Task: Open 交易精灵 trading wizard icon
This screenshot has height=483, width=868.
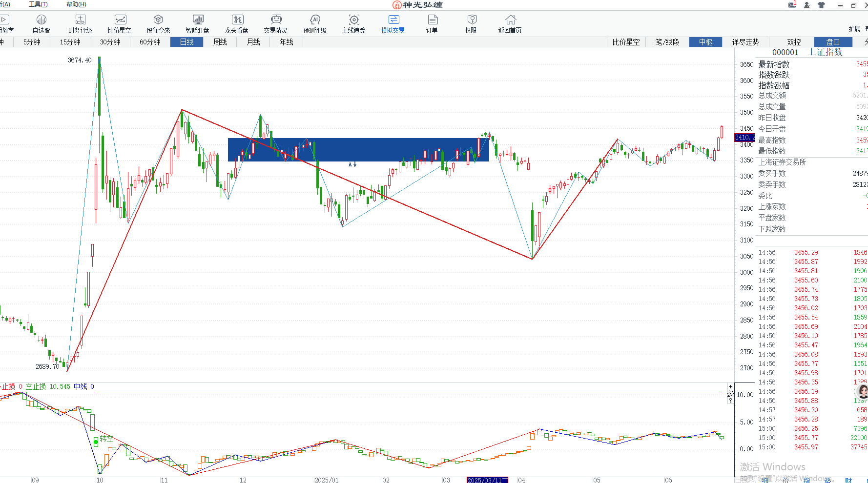Action: pos(276,23)
